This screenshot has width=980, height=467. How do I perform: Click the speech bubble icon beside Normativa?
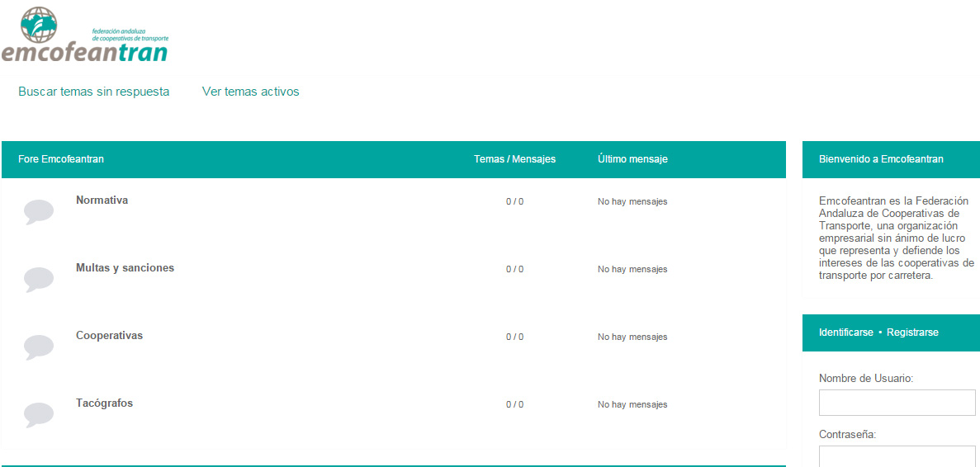pyautogui.click(x=39, y=212)
